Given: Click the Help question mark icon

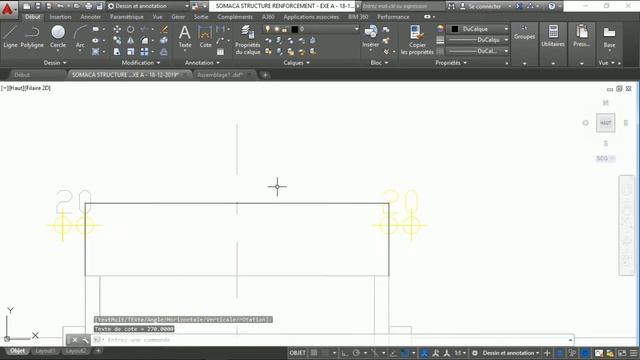Looking at the screenshot, I should tap(551, 6).
